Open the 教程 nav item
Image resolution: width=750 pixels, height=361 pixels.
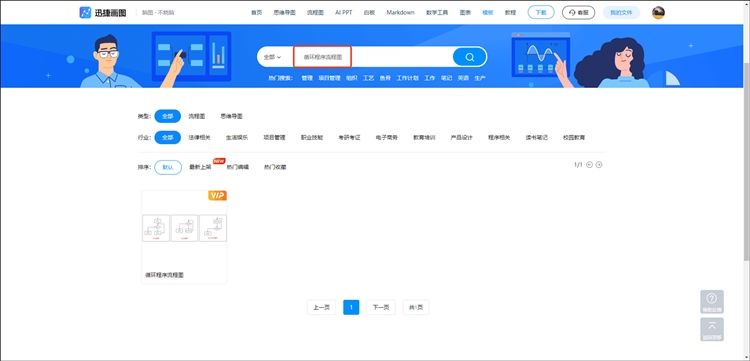coord(510,13)
